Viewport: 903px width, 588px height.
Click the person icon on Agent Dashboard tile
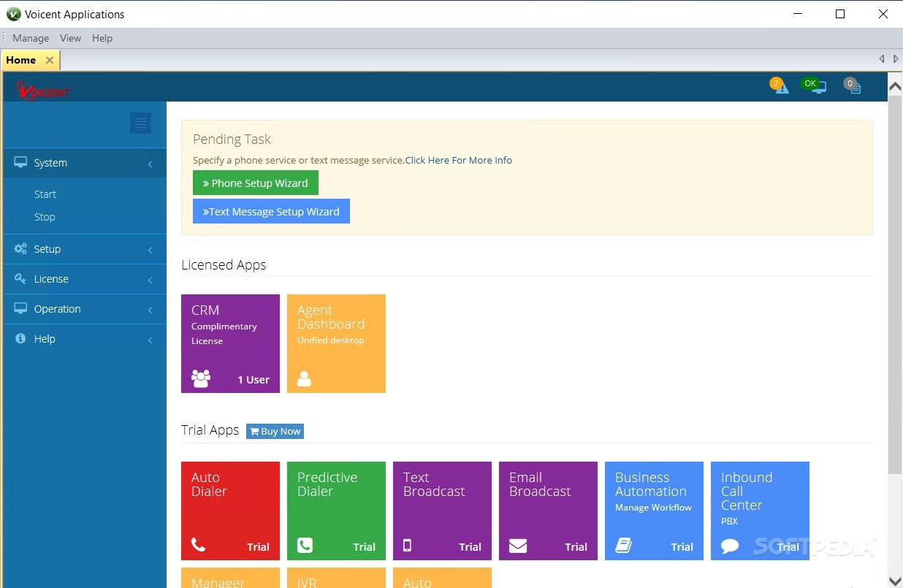coord(304,378)
